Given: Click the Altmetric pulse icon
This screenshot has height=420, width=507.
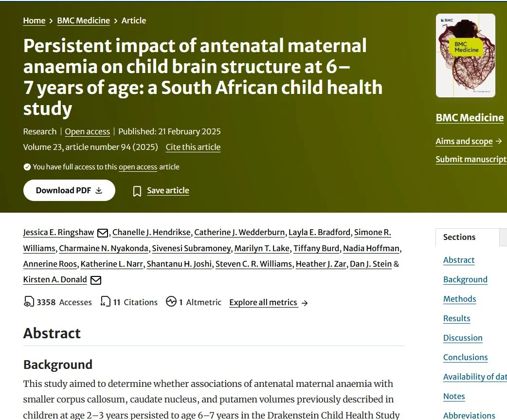Looking at the screenshot, I should 171,301.
